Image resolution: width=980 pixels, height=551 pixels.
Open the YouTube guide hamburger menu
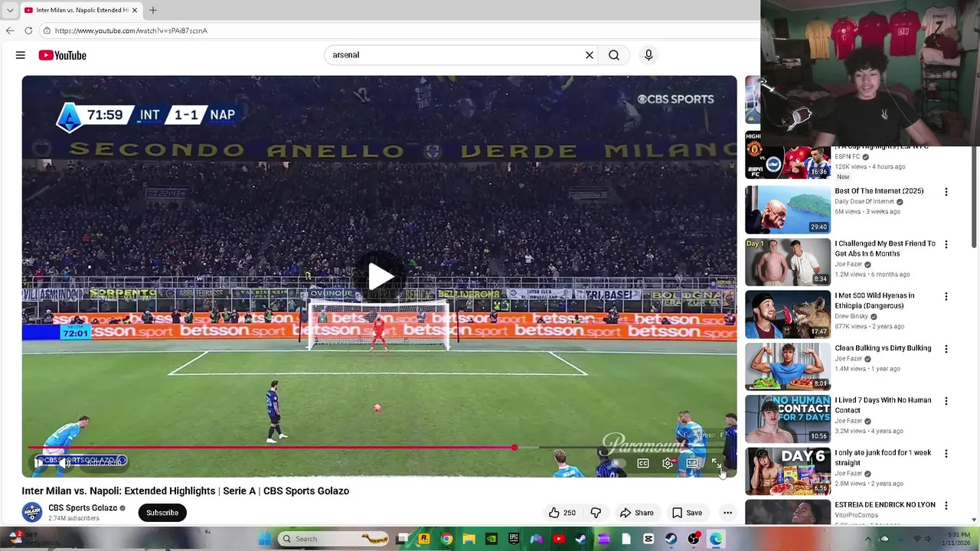pos(21,55)
